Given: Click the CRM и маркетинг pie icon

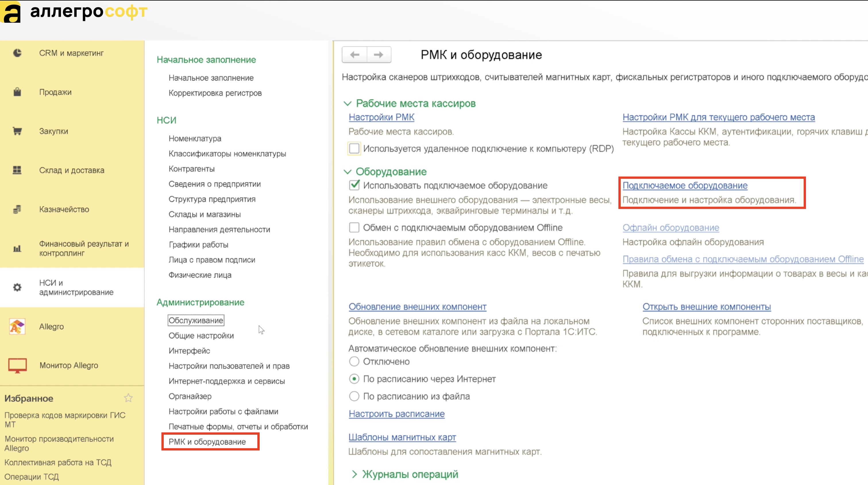Looking at the screenshot, I should (17, 53).
